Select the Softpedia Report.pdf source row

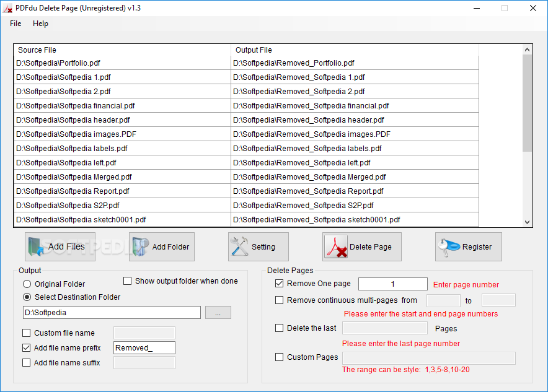click(122, 191)
